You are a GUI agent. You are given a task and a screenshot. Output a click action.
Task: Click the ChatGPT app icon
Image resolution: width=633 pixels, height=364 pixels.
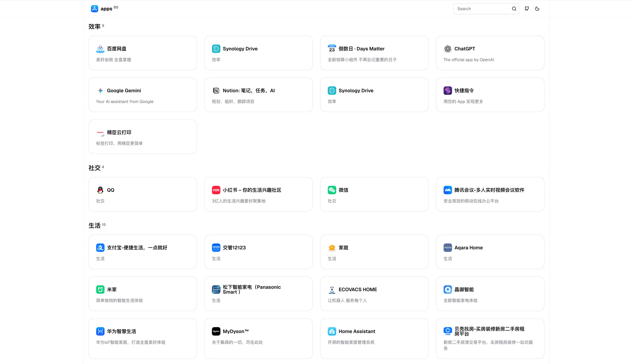click(448, 49)
